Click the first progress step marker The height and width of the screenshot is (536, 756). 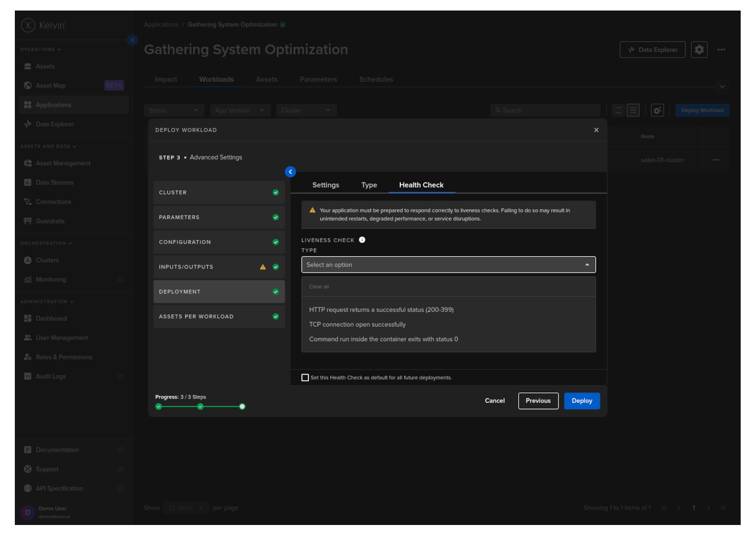click(159, 407)
